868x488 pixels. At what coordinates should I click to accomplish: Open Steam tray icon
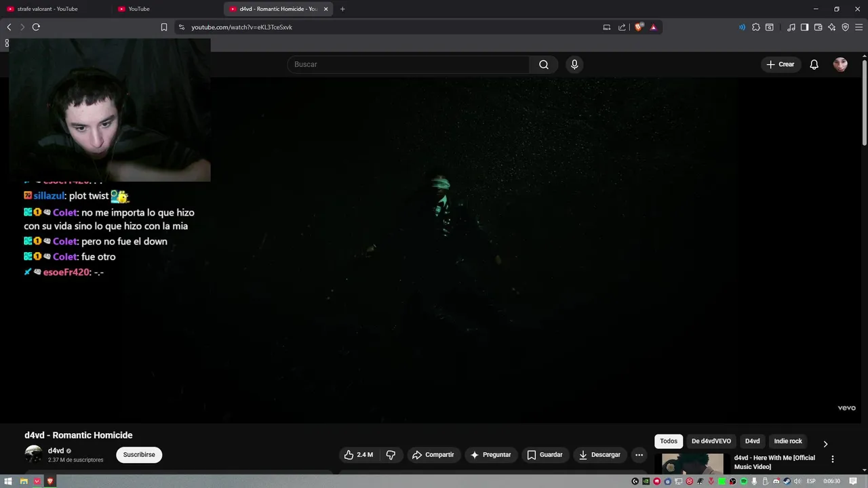click(x=787, y=481)
